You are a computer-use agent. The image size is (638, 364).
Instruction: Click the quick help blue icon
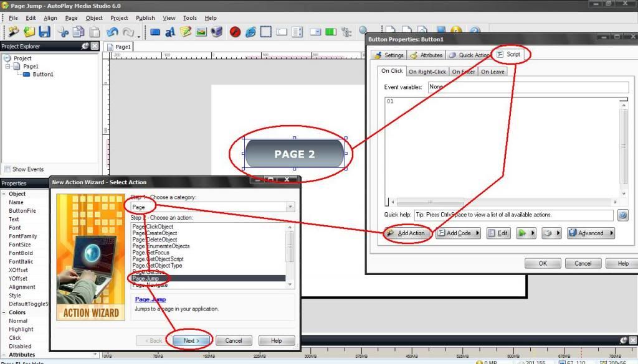point(622,215)
